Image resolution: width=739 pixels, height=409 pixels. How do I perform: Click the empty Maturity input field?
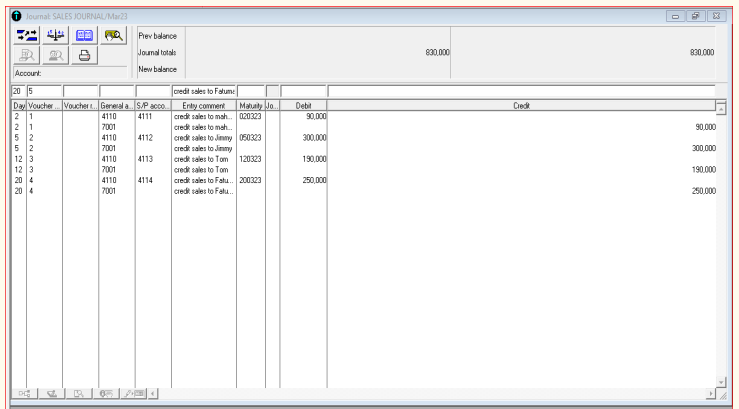tap(251, 91)
